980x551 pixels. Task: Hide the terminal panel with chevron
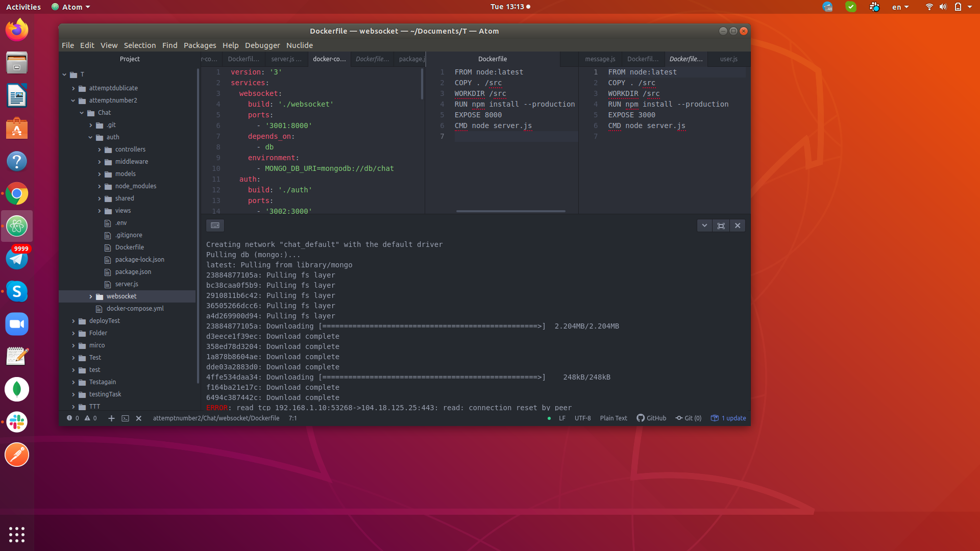704,226
